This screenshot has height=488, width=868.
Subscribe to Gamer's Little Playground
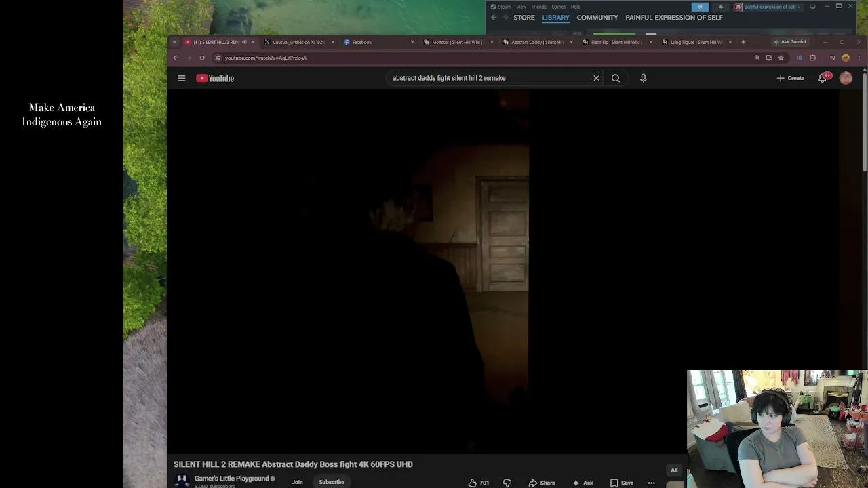tap(332, 483)
